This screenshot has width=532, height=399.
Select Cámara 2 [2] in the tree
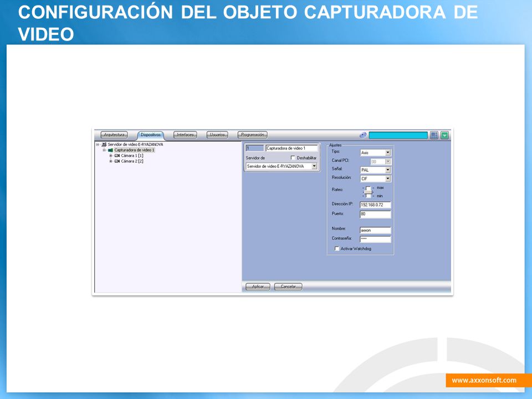(132, 161)
